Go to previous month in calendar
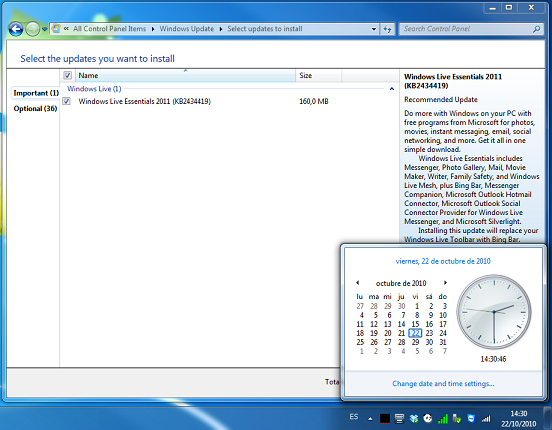The width and height of the screenshot is (552, 430). click(x=358, y=283)
